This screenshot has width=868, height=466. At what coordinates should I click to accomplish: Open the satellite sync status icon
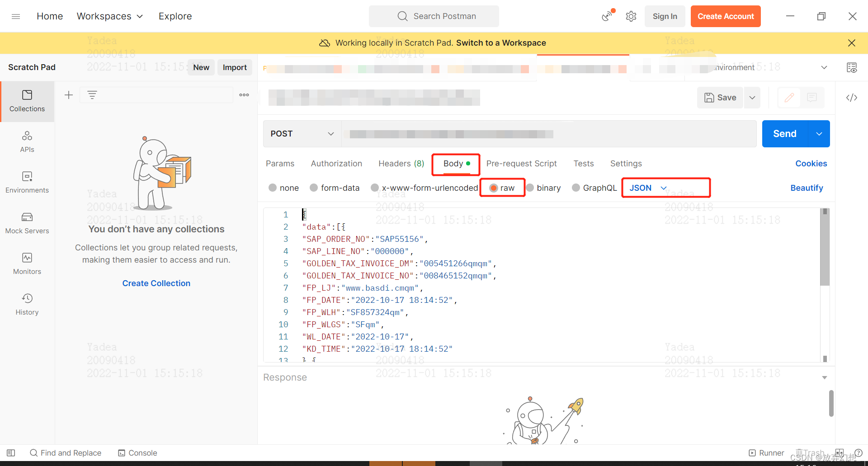[608, 16]
